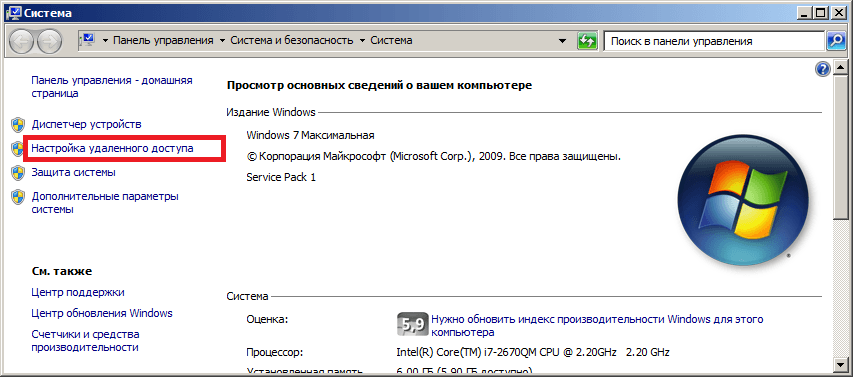Image resolution: width=853 pixels, height=377 pixels.
Task: Click link to update Windows performance index
Action: coord(597,325)
